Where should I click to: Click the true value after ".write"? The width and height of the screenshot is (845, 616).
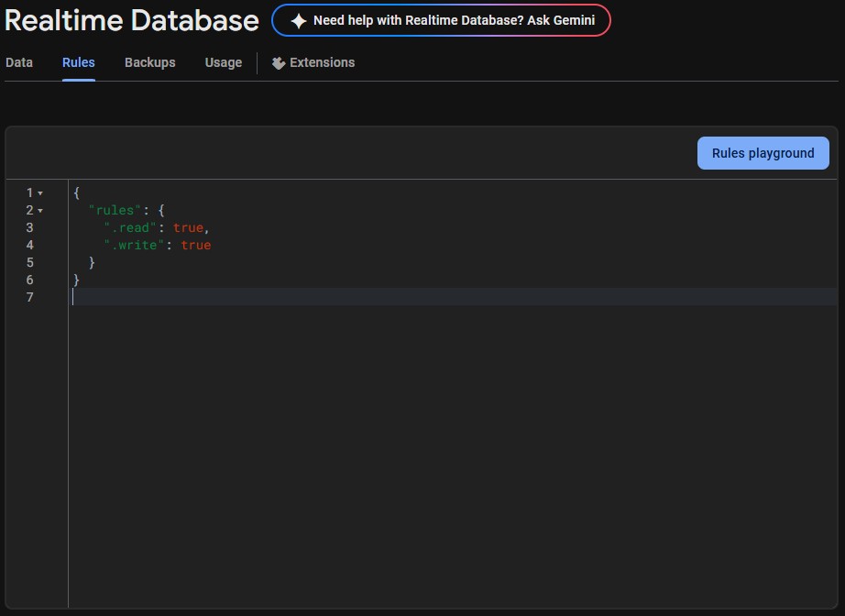pyautogui.click(x=195, y=245)
